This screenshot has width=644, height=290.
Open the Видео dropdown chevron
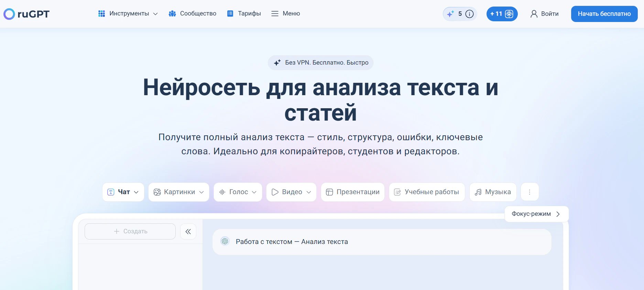[309, 192]
